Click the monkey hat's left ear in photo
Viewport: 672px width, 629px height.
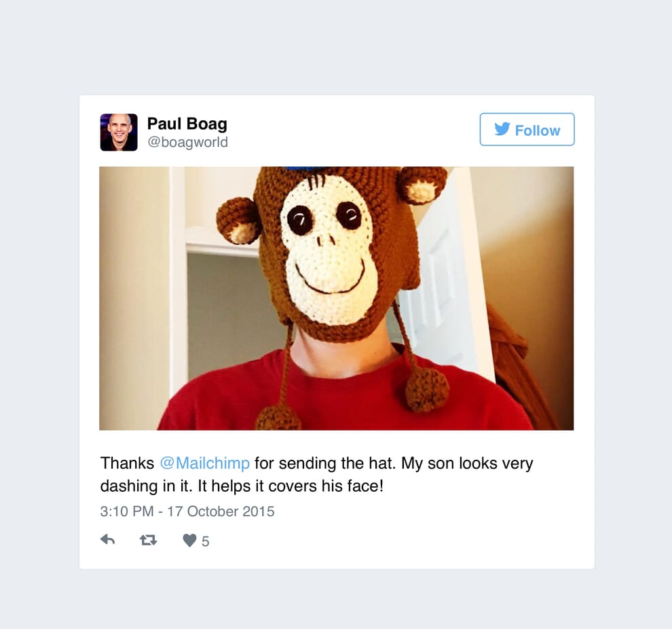(x=239, y=220)
